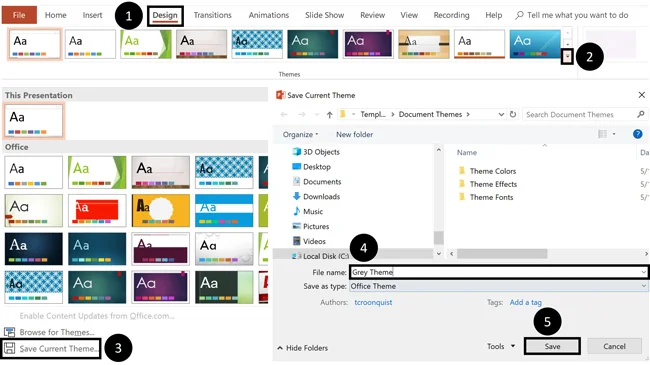Click the Add a tag link

click(526, 302)
